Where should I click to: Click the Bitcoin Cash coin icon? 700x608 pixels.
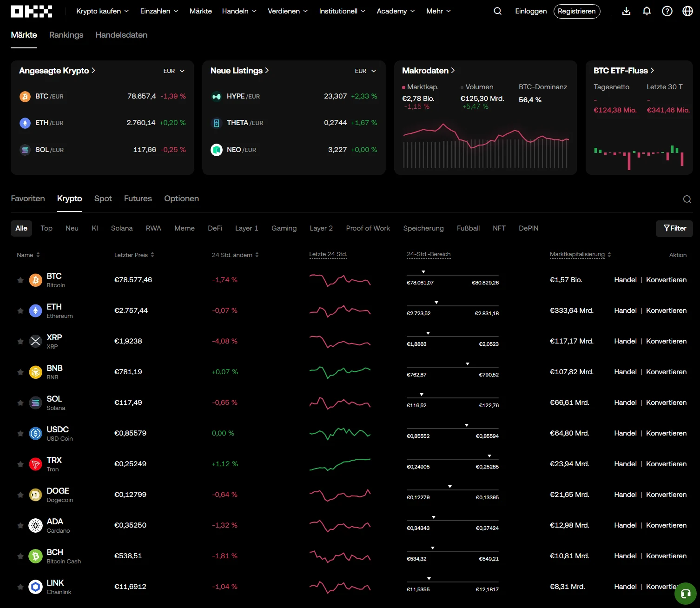[36, 556]
